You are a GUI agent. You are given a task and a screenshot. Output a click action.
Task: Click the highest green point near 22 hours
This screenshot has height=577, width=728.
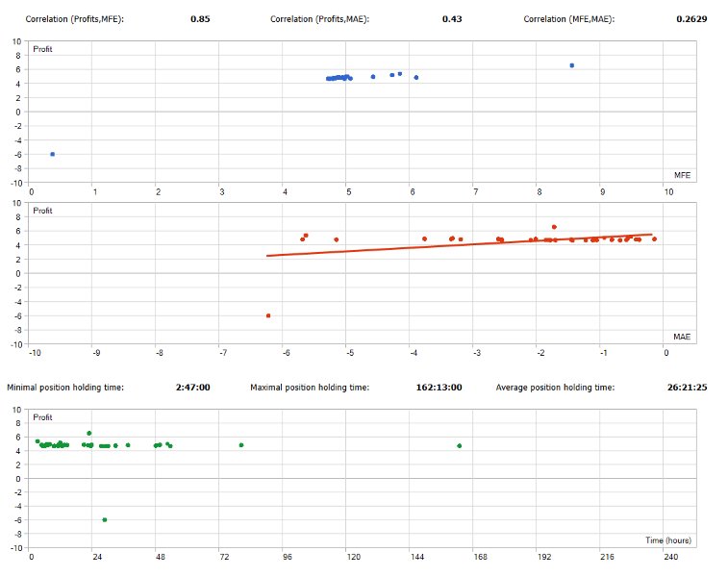coord(89,433)
